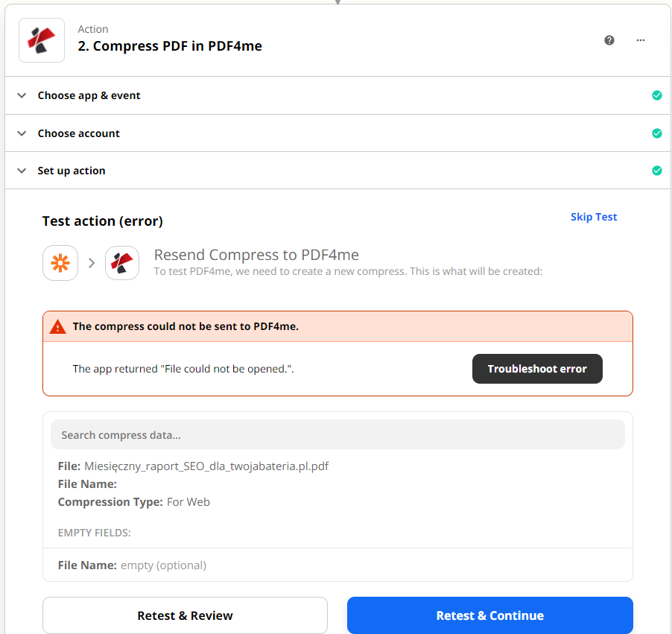Click the PDF4me icon beside Resend Compress

[122, 263]
